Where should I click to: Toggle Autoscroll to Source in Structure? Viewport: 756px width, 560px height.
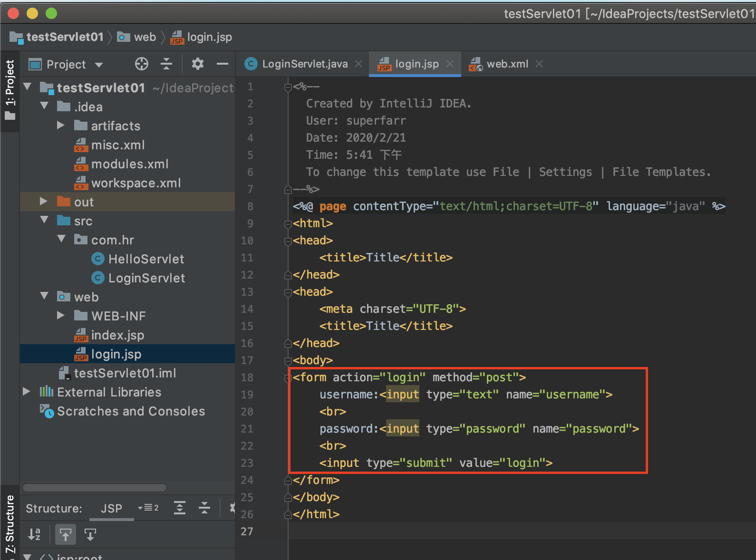66,534
